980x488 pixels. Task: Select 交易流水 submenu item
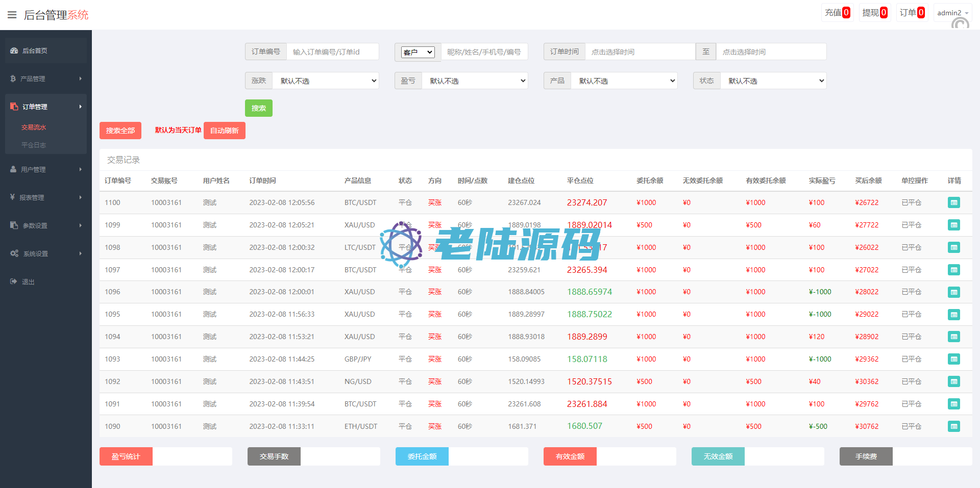[x=34, y=127]
